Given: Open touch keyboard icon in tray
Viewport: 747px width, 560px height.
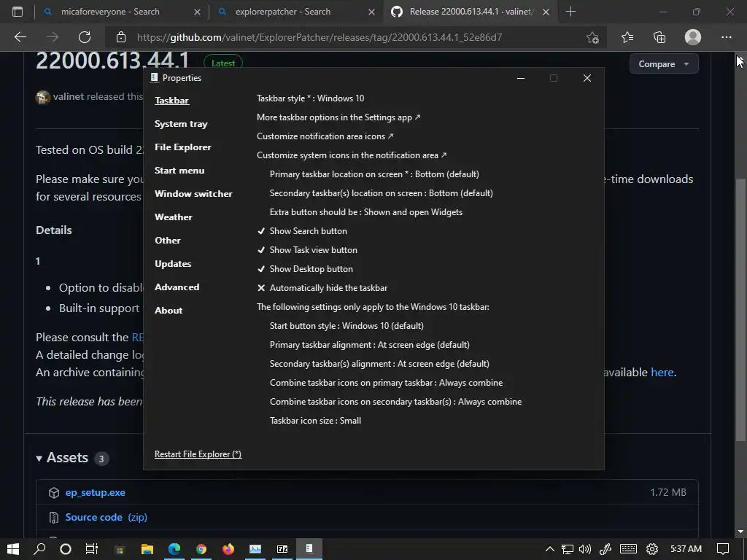Looking at the screenshot, I should 628,549.
